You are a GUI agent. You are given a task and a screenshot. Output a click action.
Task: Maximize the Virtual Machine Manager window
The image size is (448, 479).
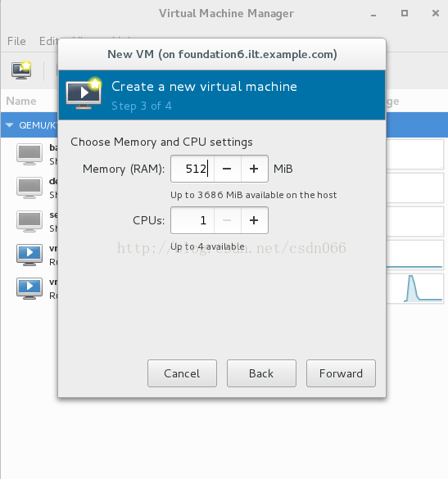click(x=405, y=13)
